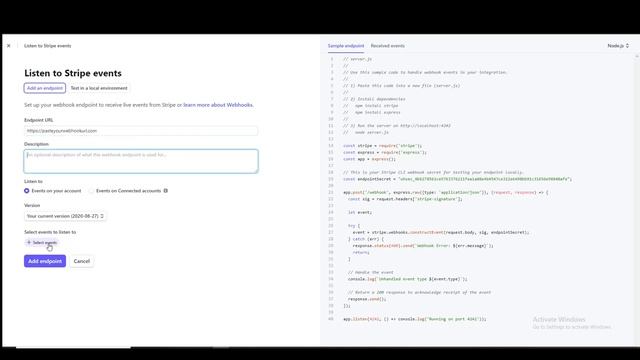Open the Version dropdown

(65, 216)
